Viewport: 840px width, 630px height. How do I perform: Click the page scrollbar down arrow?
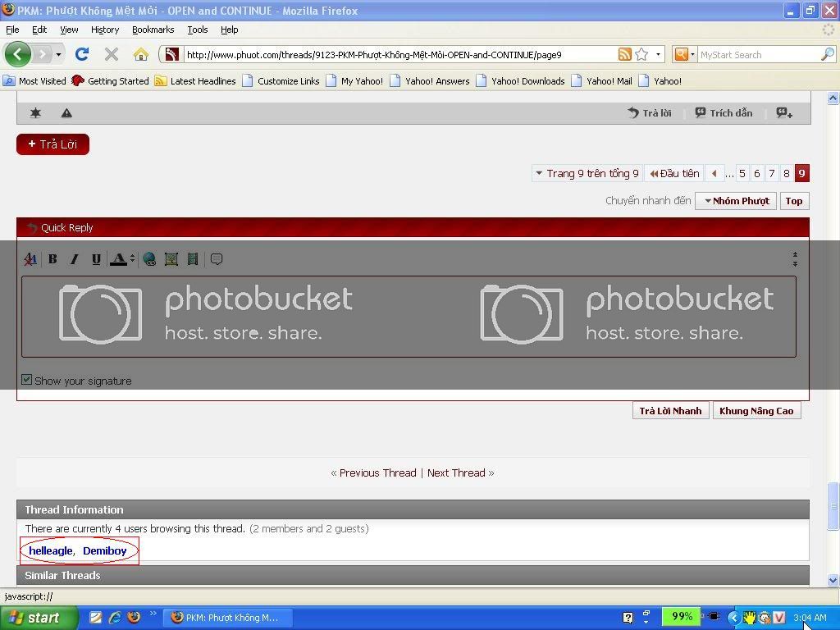click(x=833, y=580)
